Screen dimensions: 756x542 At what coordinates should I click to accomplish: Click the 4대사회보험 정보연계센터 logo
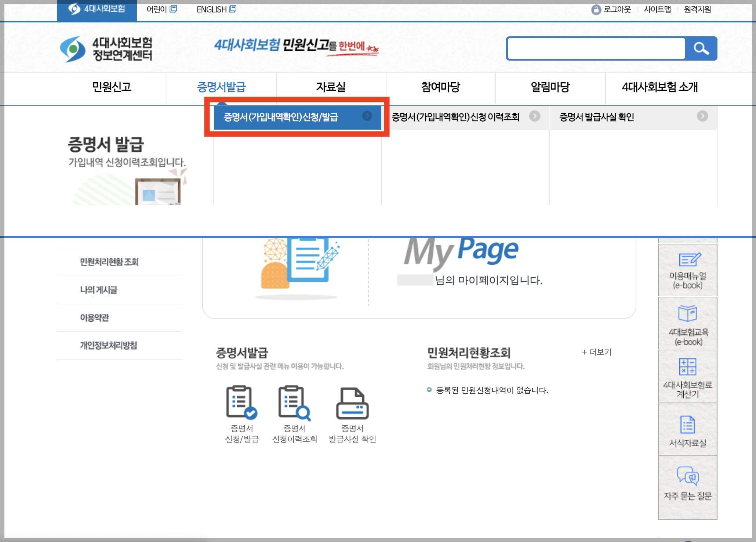click(x=106, y=49)
